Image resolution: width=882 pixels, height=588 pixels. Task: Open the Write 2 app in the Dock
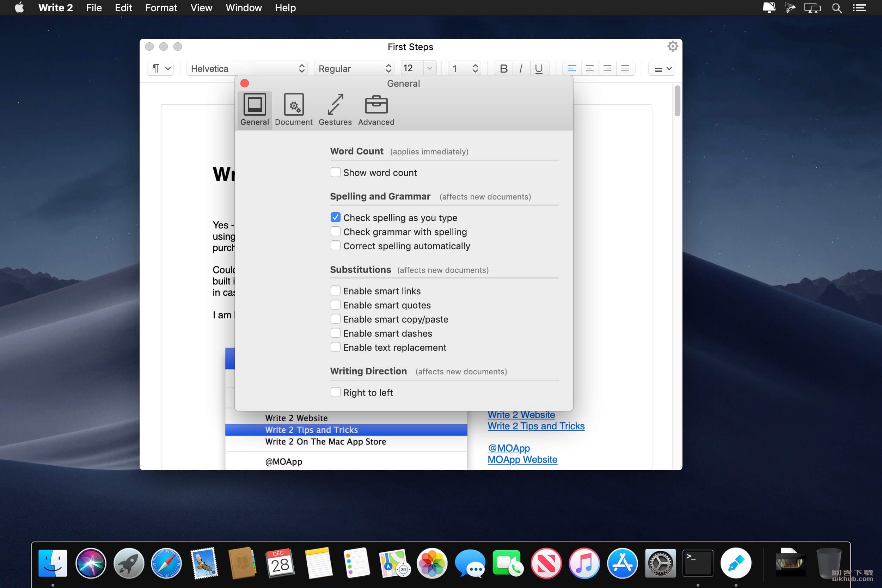(736, 563)
